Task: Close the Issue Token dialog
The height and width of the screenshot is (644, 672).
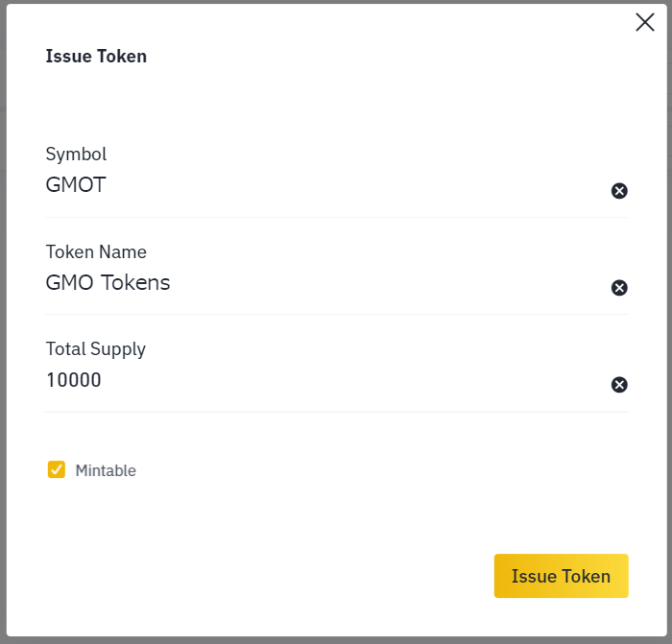Action: click(x=644, y=22)
